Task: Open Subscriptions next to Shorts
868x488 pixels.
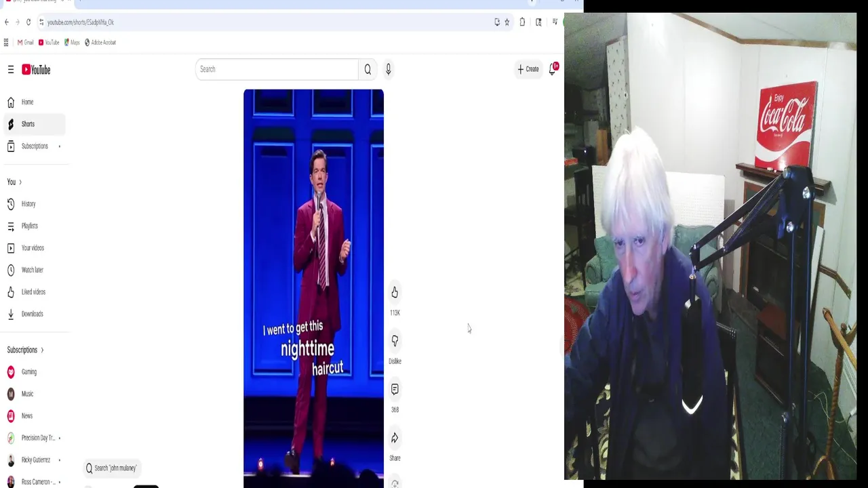Action: pos(35,146)
